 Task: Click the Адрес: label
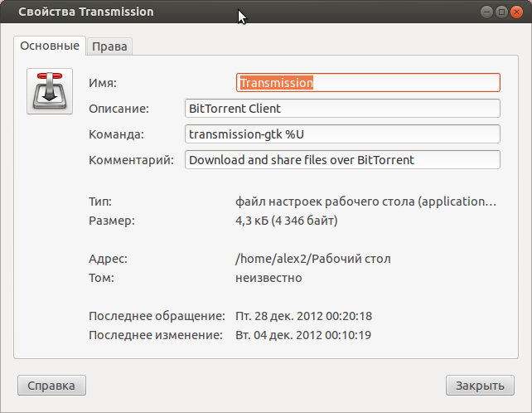108,259
